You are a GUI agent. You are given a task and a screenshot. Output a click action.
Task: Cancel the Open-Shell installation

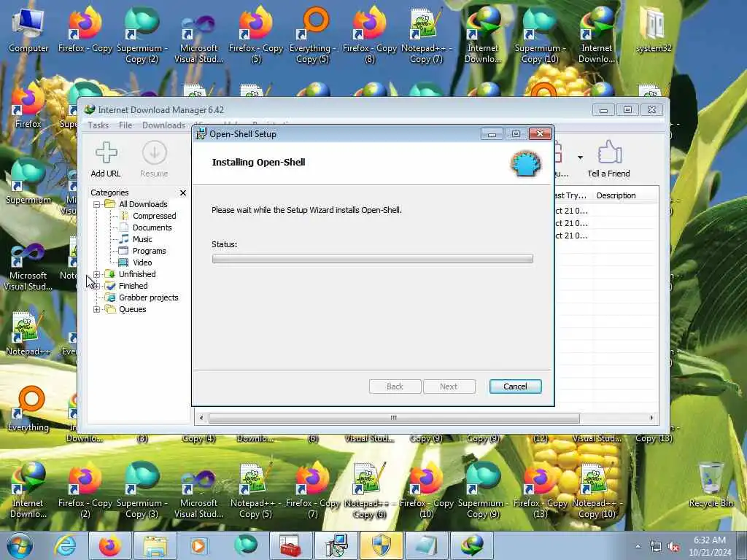pos(515,386)
